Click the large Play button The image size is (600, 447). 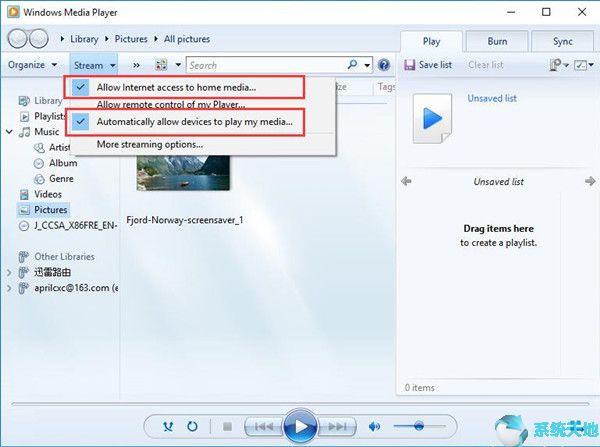[300, 426]
